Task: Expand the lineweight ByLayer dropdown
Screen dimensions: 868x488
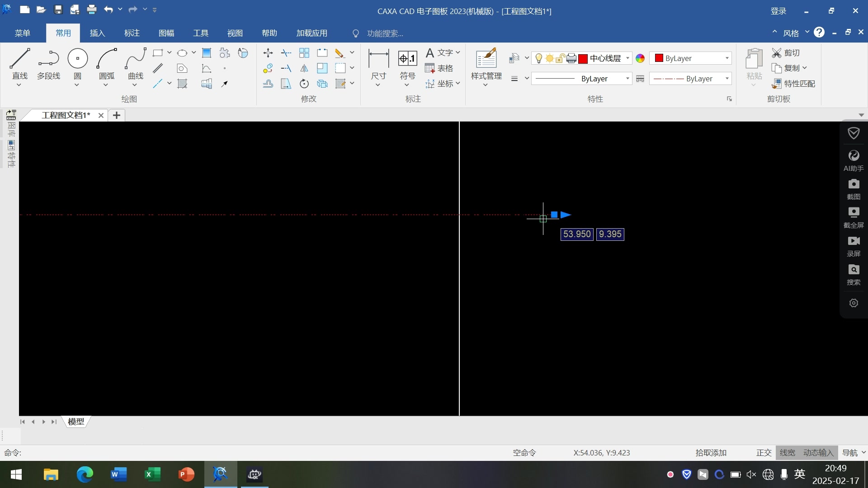Action: pos(627,79)
